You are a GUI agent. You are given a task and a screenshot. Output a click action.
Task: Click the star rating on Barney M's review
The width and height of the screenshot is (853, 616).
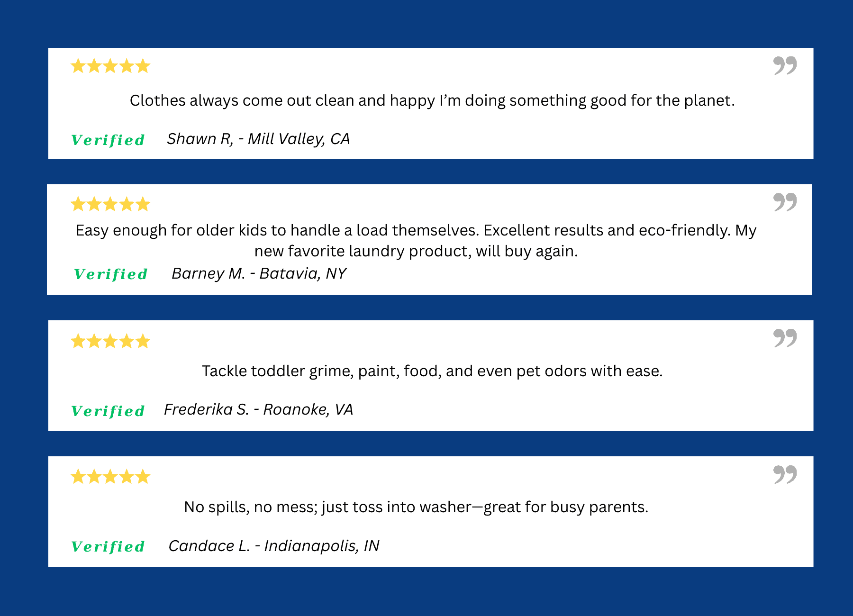[110, 204]
